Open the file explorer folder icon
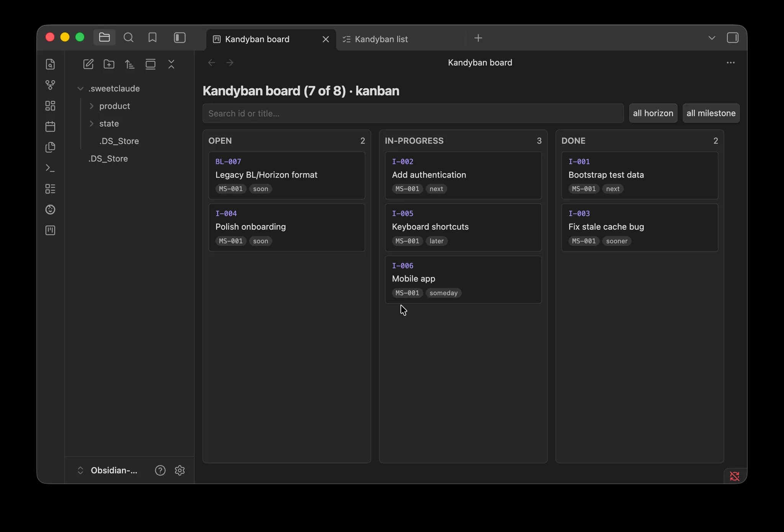The image size is (784, 532). 104,38
